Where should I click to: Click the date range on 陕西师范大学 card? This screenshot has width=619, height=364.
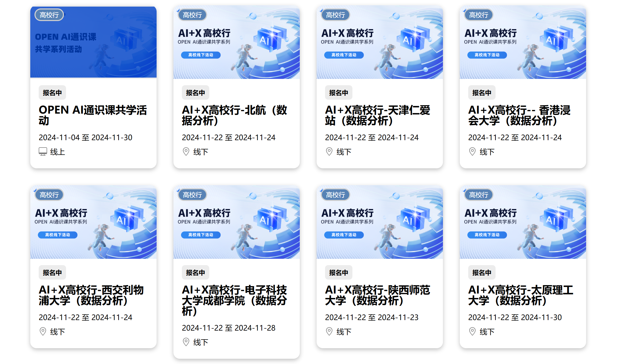click(372, 317)
